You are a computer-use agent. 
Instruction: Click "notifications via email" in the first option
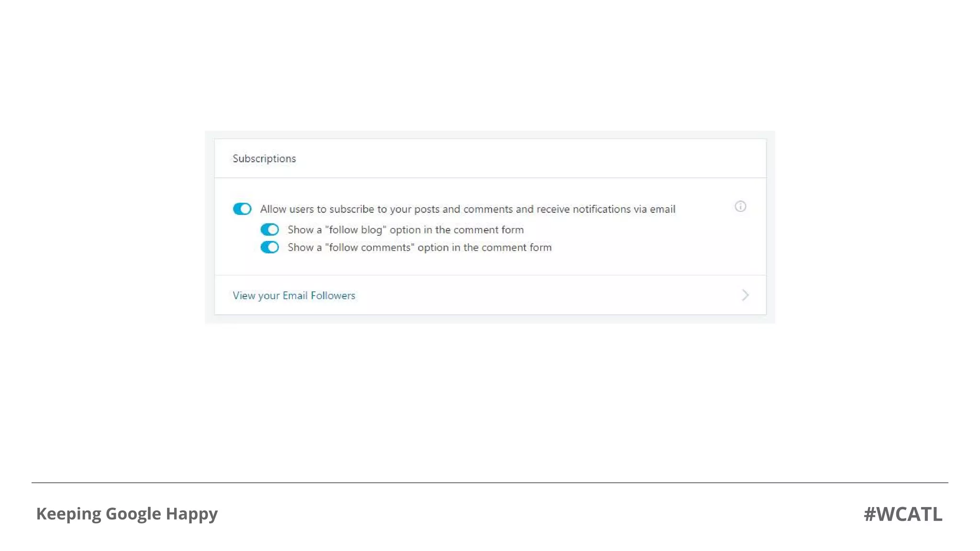tap(624, 209)
